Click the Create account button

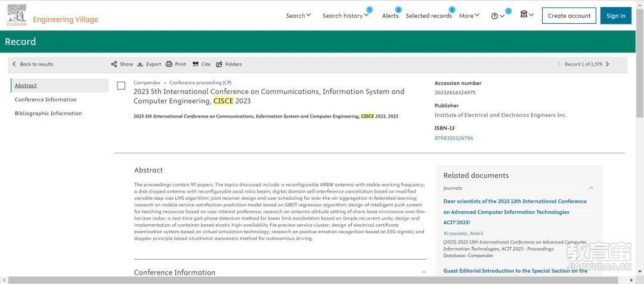click(569, 16)
